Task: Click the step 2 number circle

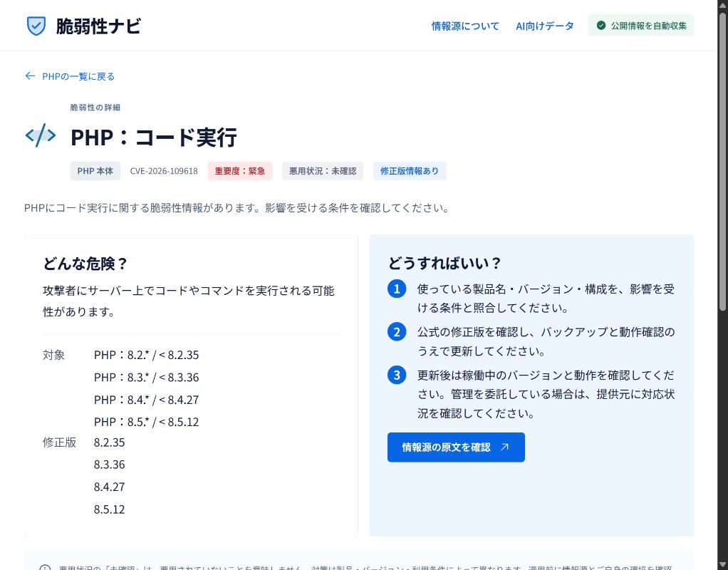Action: pos(397,332)
